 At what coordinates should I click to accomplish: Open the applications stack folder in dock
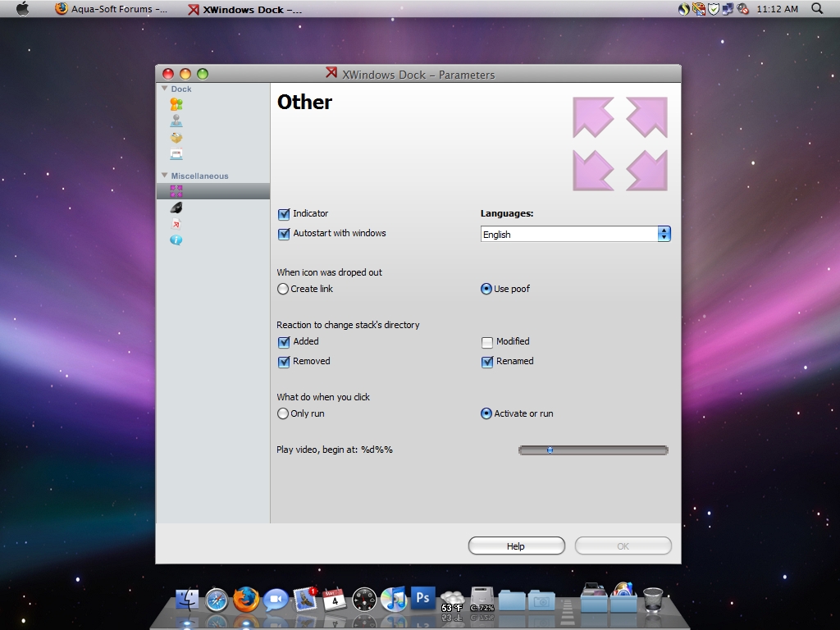tap(623, 597)
